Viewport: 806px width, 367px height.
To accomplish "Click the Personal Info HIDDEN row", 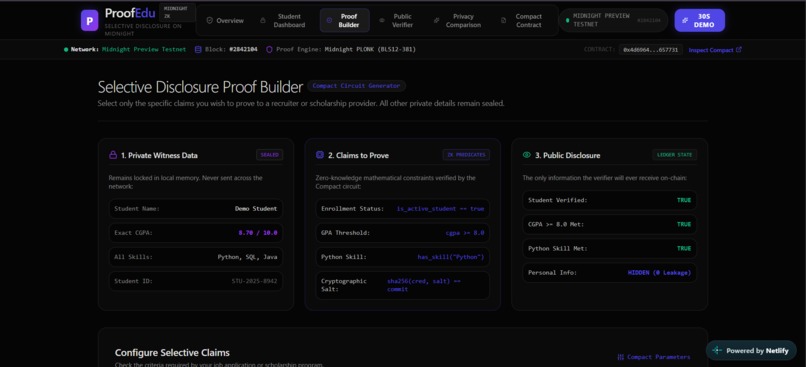I will click(610, 272).
